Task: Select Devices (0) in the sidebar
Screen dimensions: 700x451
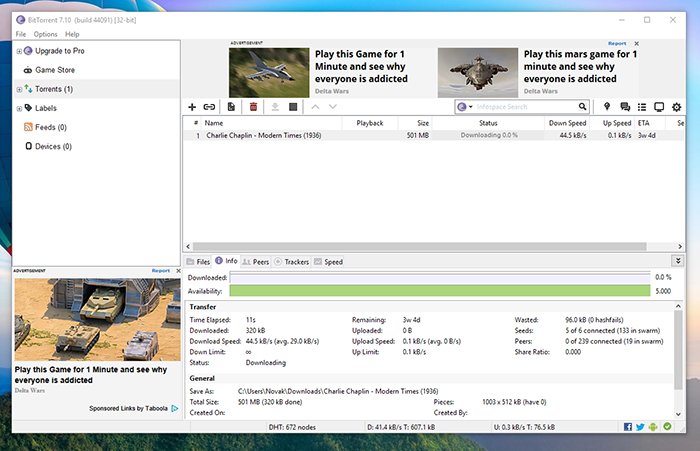Action: [x=54, y=146]
